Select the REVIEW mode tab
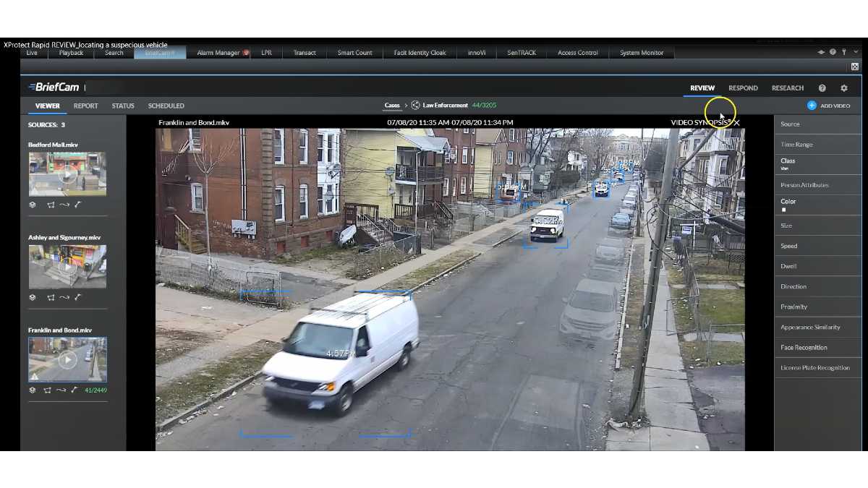The width and height of the screenshot is (868, 488). pyautogui.click(x=702, y=88)
